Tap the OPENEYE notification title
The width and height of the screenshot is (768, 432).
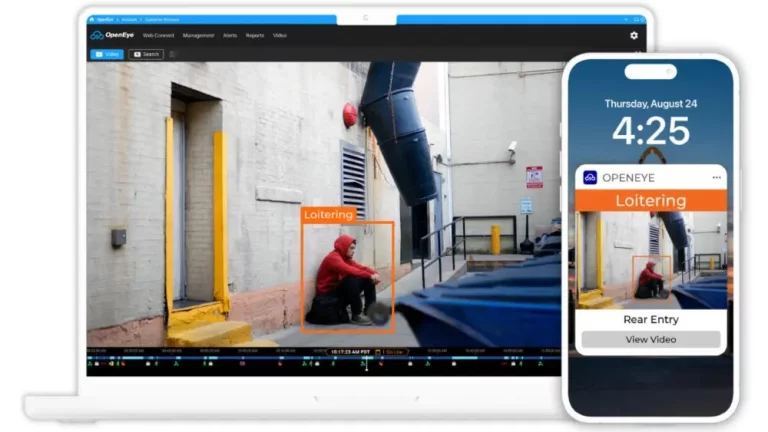[x=628, y=178]
